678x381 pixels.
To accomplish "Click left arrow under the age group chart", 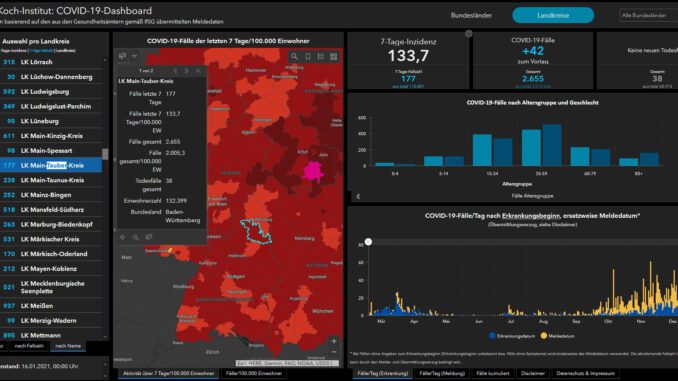I will point(358,196).
